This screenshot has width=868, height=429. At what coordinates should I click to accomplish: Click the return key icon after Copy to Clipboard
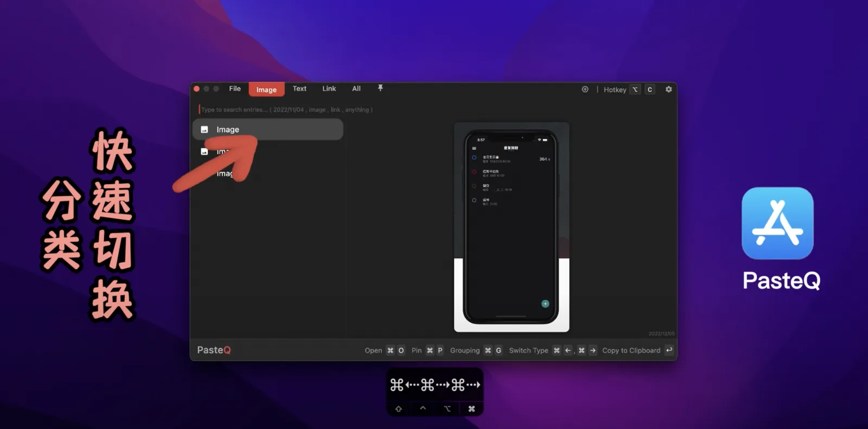tap(669, 350)
